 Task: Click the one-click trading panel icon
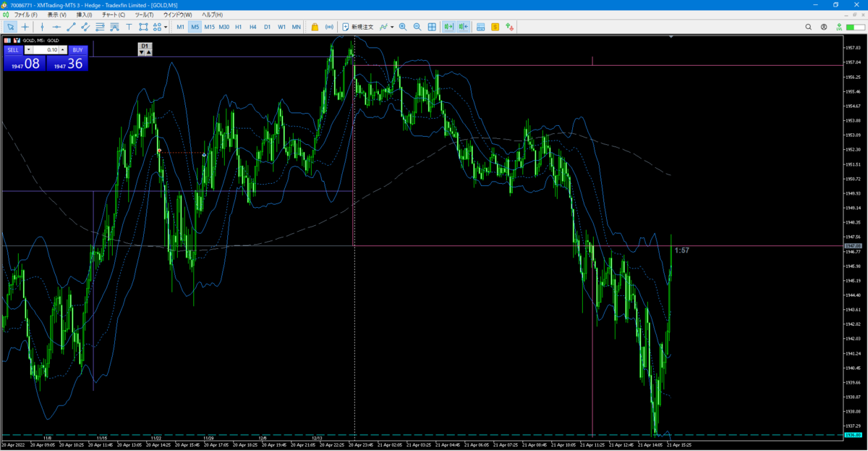pyautogui.click(x=16, y=41)
